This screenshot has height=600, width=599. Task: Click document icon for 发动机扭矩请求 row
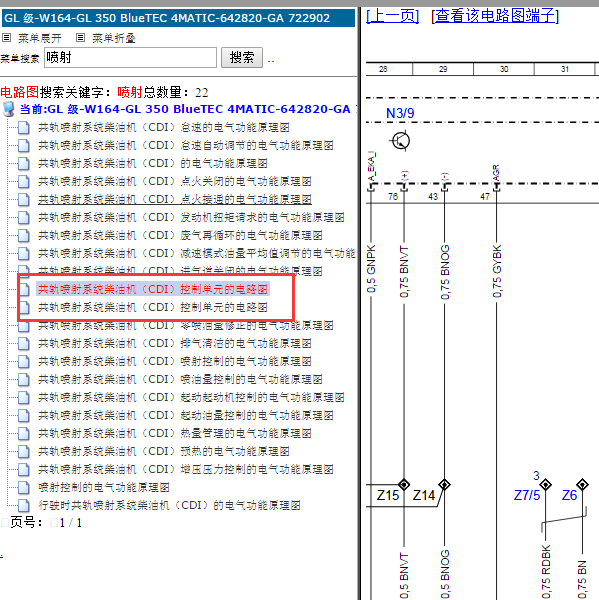[x=24, y=217]
